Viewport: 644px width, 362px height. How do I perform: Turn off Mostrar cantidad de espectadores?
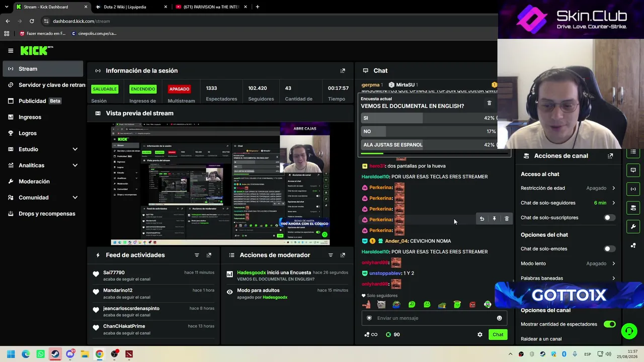pyautogui.click(x=609, y=324)
